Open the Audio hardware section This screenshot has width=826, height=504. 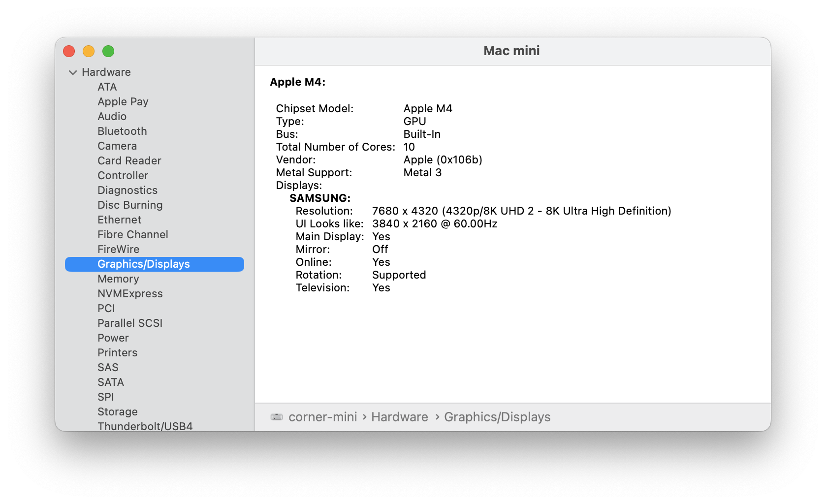(112, 116)
